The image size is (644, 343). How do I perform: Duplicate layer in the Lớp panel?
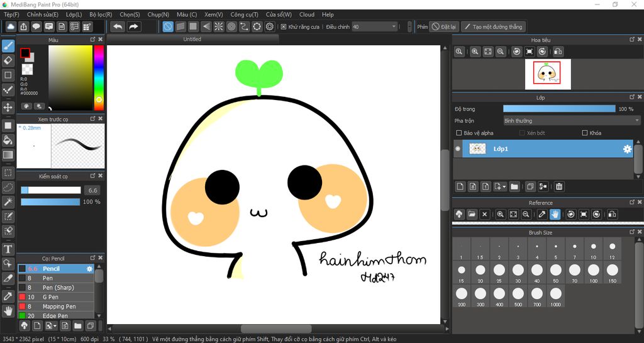(530, 186)
